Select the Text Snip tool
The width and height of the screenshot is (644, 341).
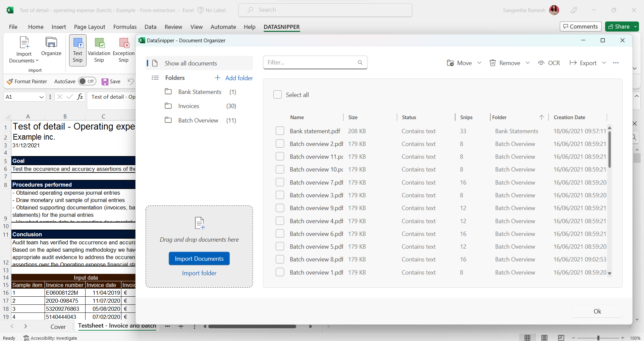77,50
